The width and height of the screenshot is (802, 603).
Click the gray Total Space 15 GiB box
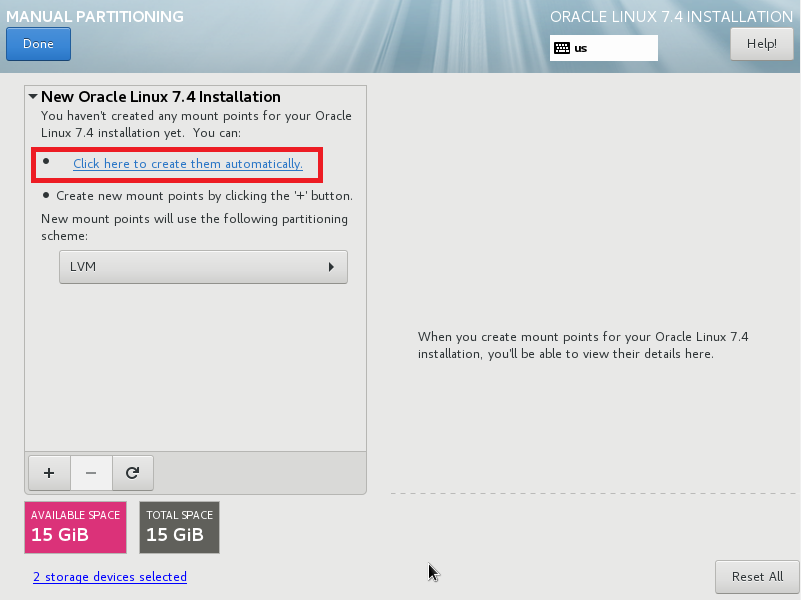click(180, 527)
